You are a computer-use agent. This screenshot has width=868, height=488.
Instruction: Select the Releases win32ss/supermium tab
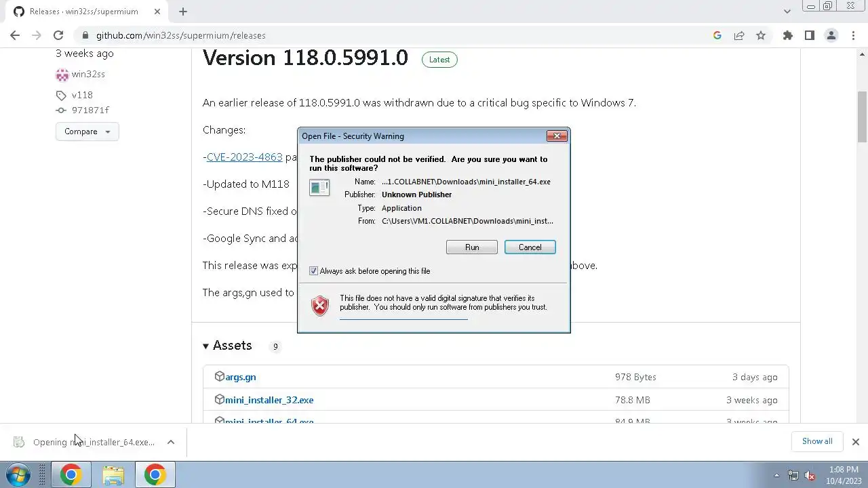(83, 12)
